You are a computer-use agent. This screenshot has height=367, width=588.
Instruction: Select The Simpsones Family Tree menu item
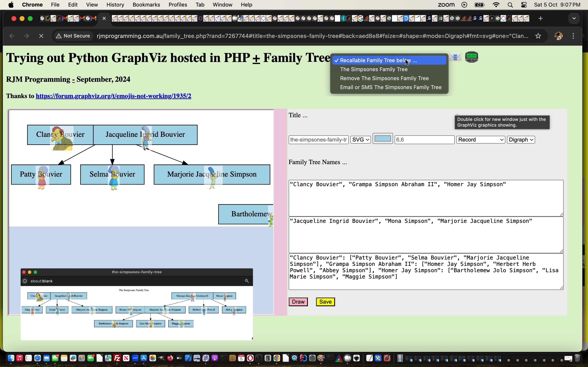point(373,69)
